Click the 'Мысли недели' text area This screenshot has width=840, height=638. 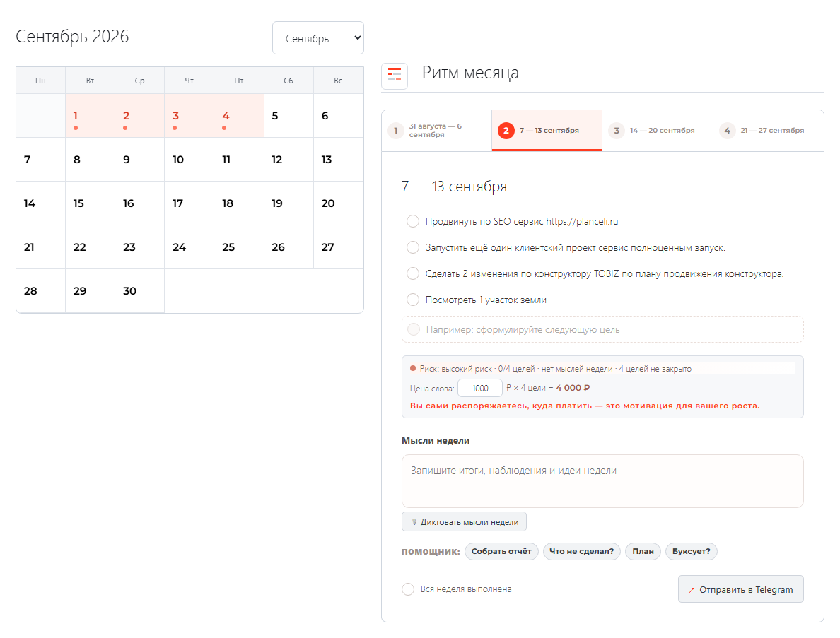click(x=602, y=481)
